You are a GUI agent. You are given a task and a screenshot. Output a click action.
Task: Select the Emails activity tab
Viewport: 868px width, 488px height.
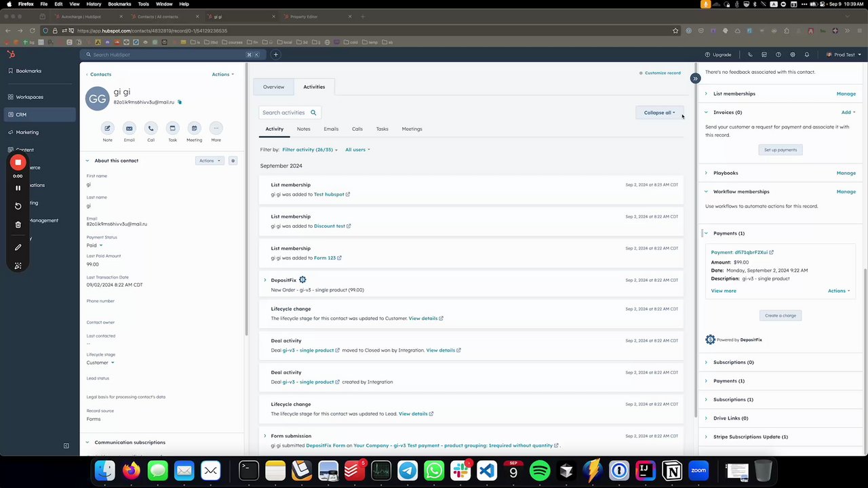[x=331, y=129]
